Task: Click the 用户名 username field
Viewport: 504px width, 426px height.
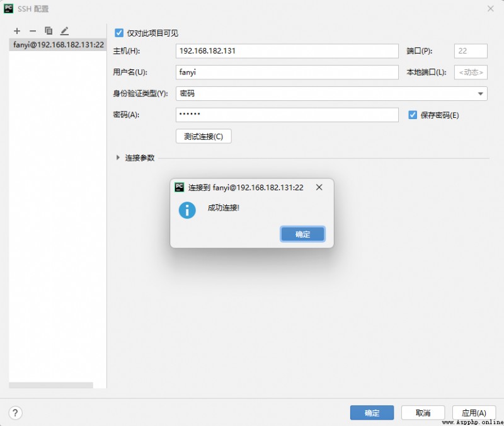Action: click(x=287, y=72)
